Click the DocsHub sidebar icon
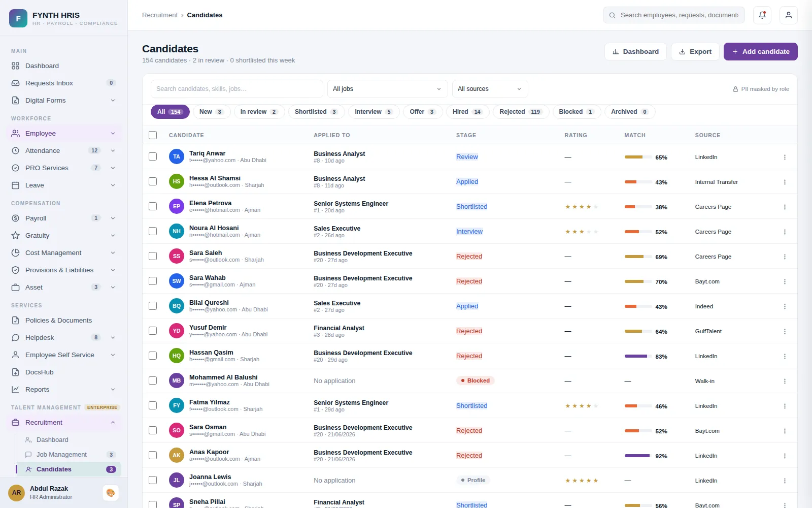The width and height of the screenshot is (812, 508). pos(16,372)
